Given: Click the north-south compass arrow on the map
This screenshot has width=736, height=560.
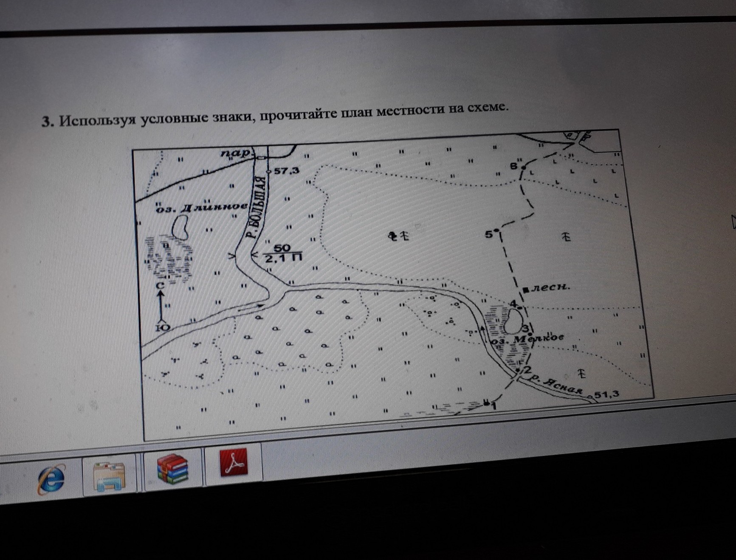Looking at the screenshot, I should (x=161, y=306).
